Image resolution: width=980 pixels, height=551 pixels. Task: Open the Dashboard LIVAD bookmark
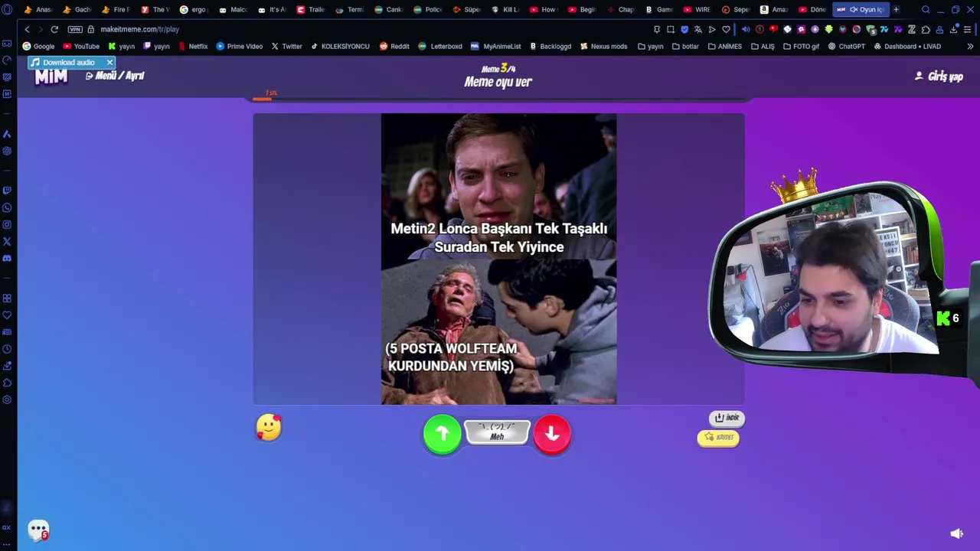[906, 47]
